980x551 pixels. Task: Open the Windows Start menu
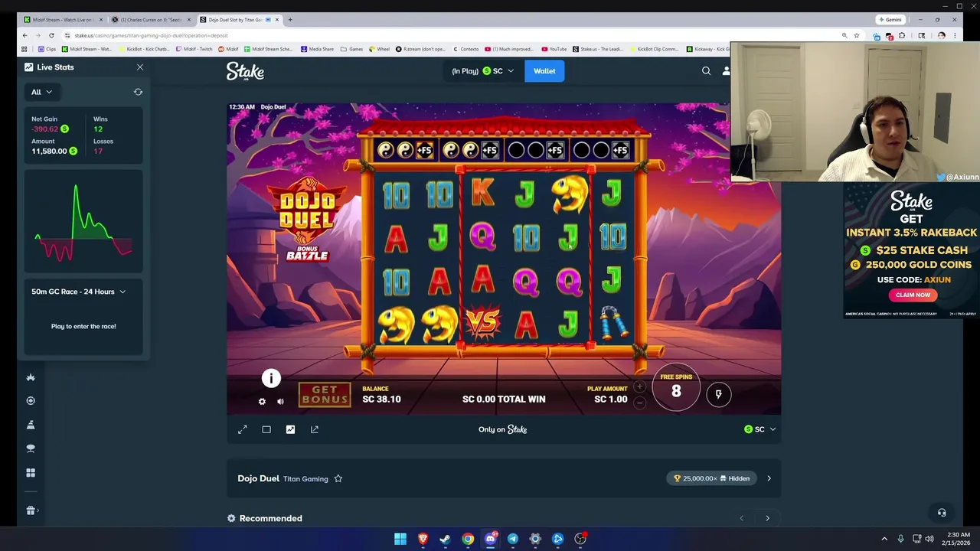(x=400, y=539)
